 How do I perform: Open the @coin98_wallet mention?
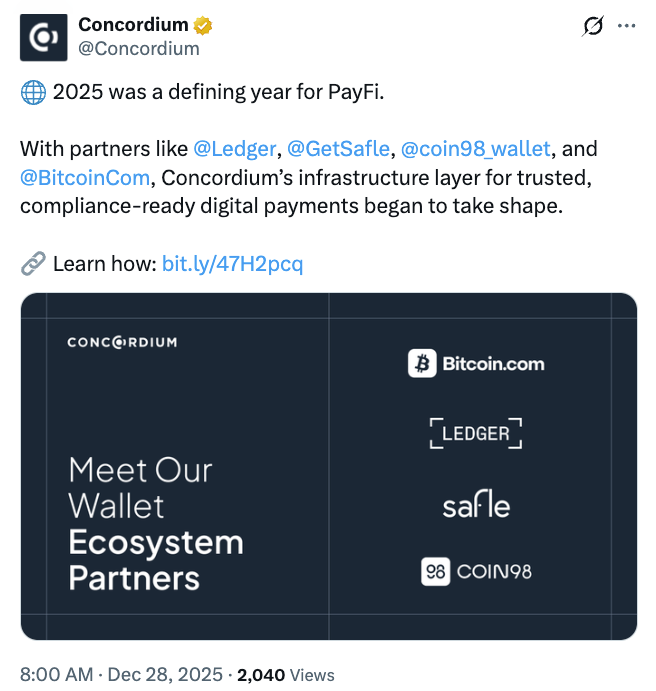pos(476,149)
